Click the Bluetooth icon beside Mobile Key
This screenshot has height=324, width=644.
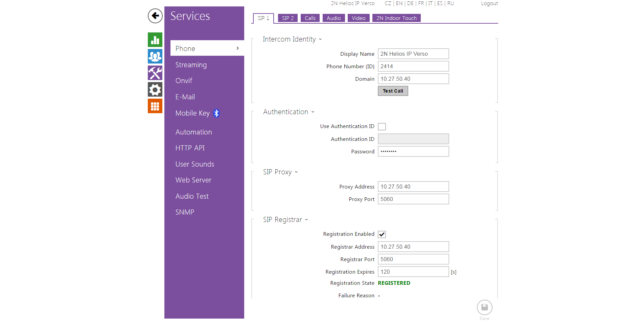coord(216,113)
